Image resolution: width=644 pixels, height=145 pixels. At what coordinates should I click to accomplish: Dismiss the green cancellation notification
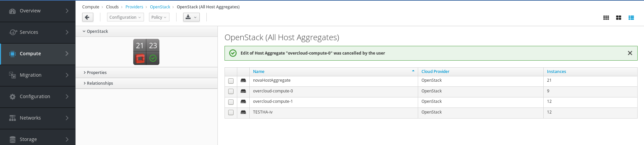(630, 53)
